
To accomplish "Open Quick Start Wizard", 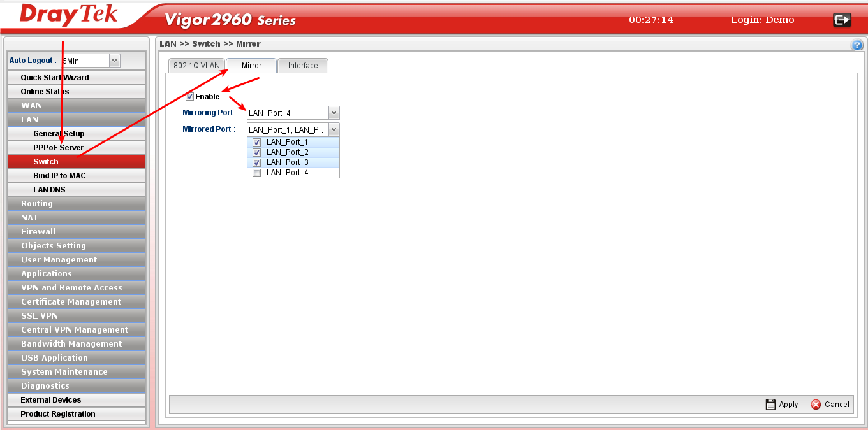I will pyautogui.click(x=55, y=78).
